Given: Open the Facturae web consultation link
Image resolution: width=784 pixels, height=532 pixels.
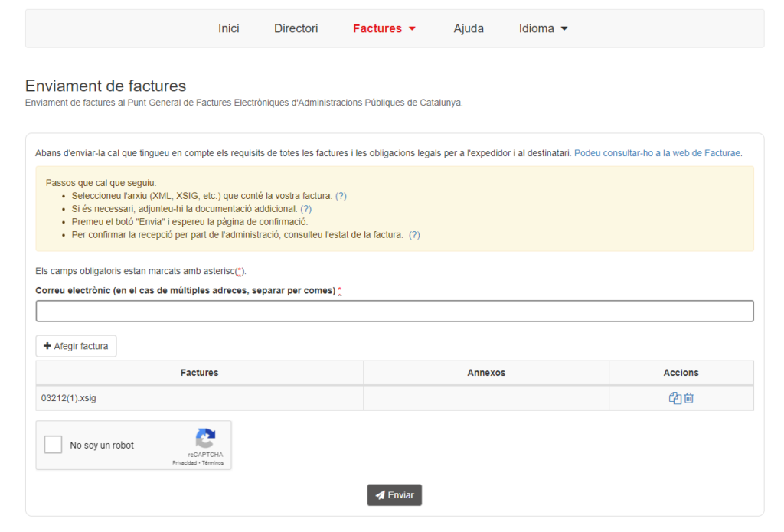Looking at the screenshot, I should pyautogui.click(x=658, y=153).
